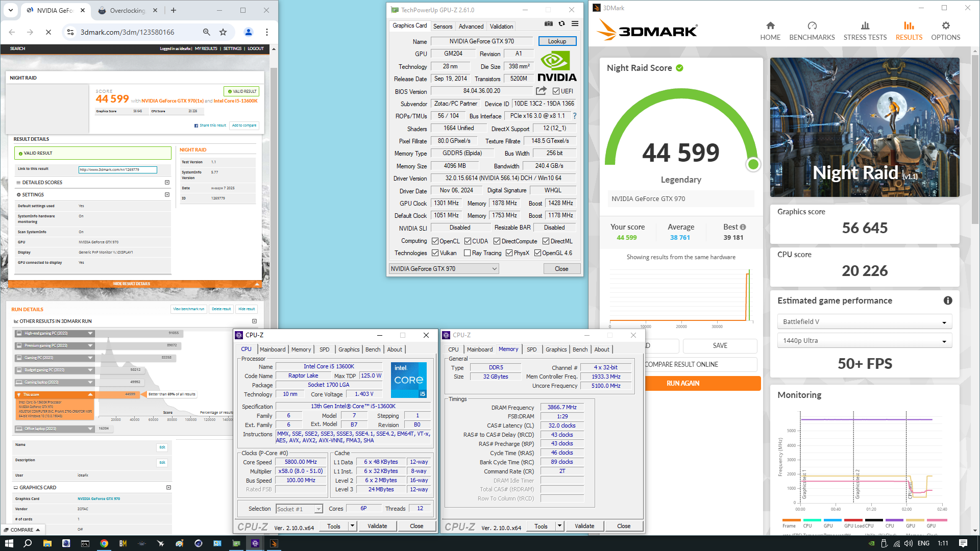Open a new Chrome tab

[x=174, y=10]
